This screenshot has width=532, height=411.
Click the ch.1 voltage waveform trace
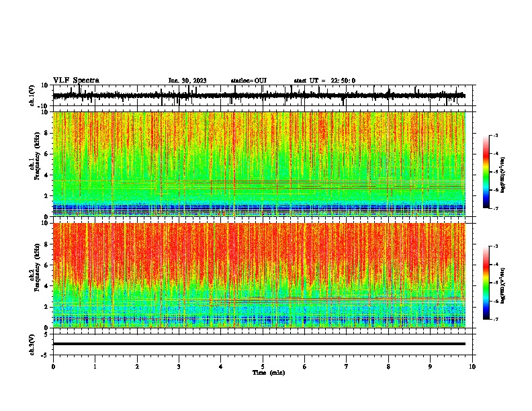(x=259, y=95)
